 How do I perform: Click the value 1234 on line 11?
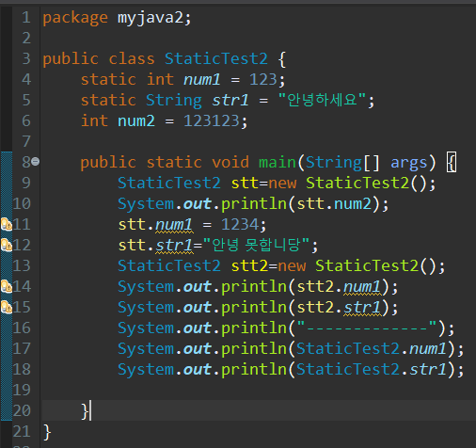tap(240, 225)
